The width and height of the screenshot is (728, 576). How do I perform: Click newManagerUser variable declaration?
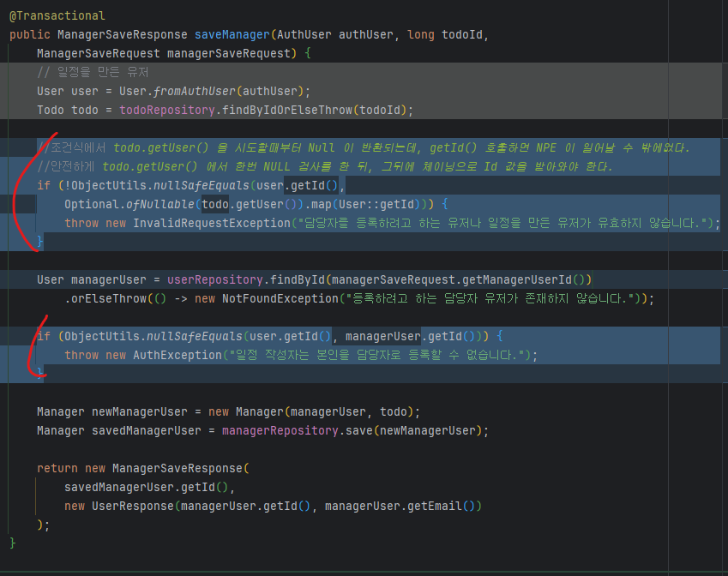pos(140,411)
